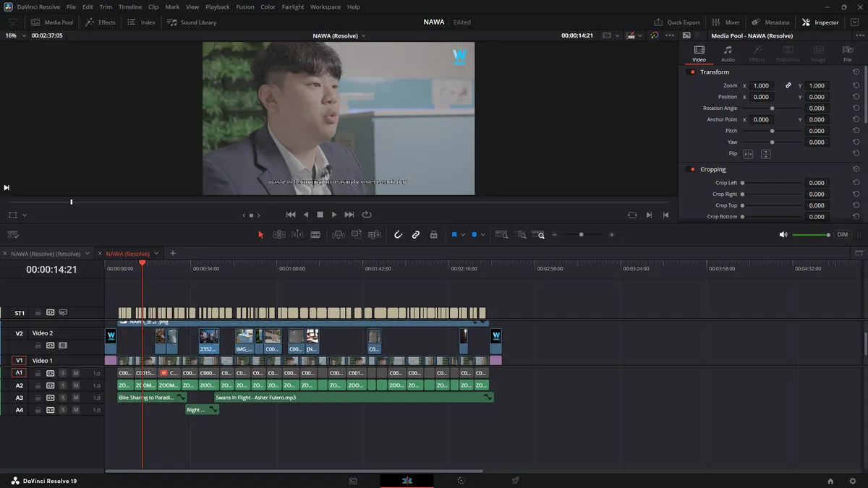Viewport: 868px width, 488px height.
Task: Open the Fusion menu
Action: (245, 7)
